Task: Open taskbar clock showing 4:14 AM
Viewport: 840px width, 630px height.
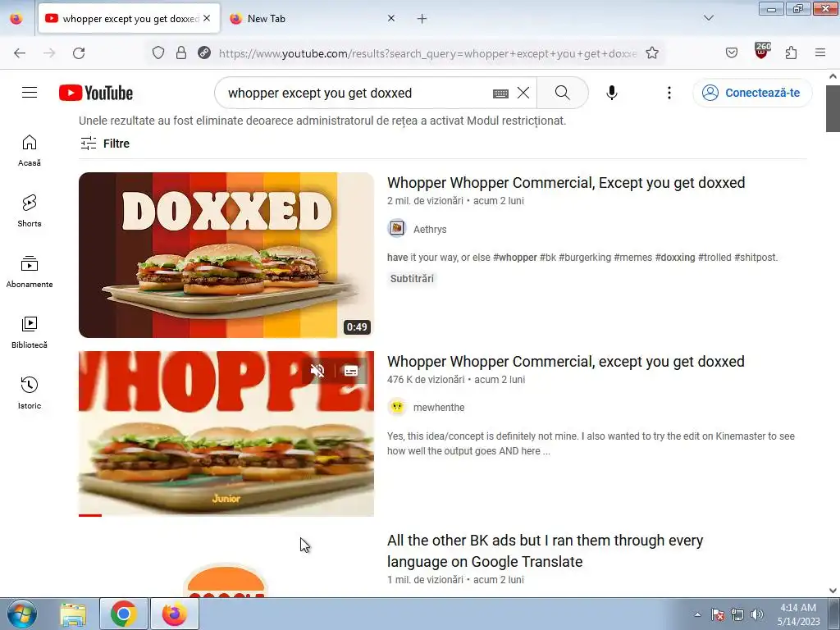Action: pos(798,614)
